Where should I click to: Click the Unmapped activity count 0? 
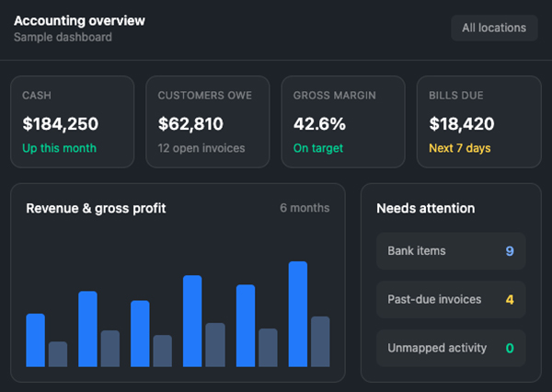tap(510, 349)
